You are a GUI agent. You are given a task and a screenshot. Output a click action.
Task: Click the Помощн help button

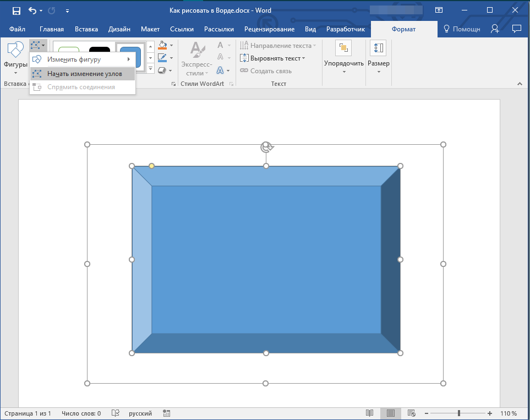(x=462, y=29)
